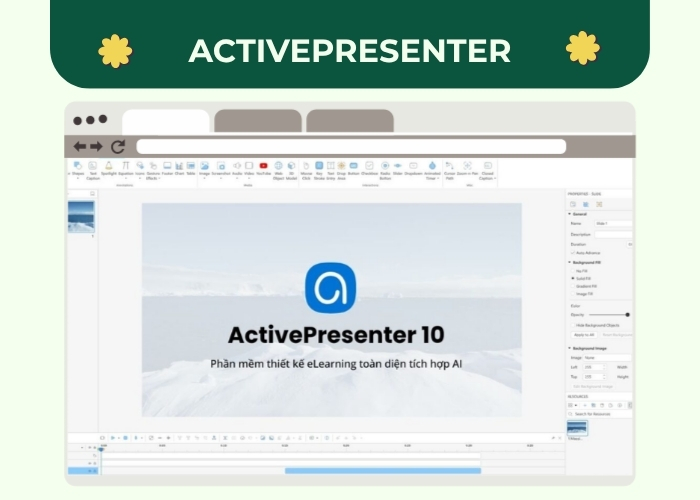Click the Apply to All button
Viewport: 700px width, 500px height.
[x=584, y=334]
